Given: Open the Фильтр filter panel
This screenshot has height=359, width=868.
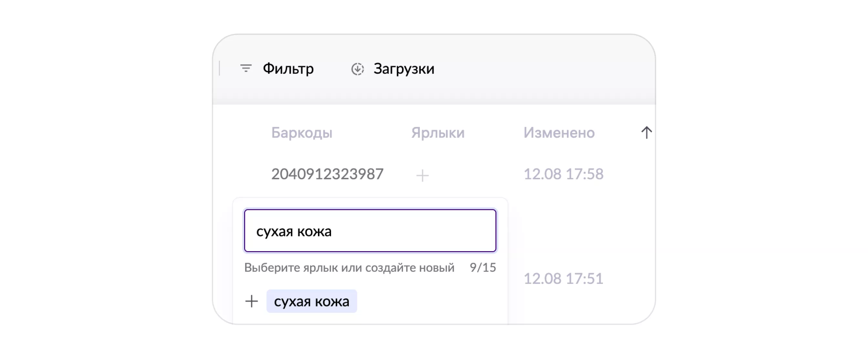Looking at the screenshot, I should coord(288,69).
